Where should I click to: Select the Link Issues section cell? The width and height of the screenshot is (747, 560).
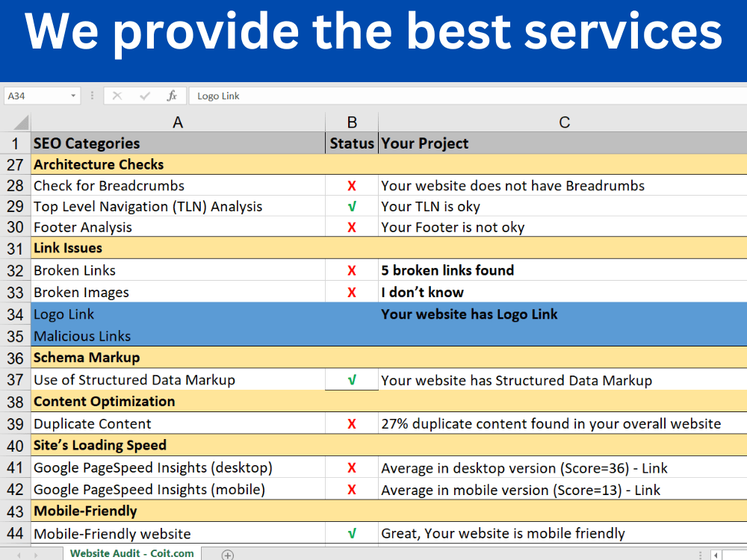(x=178, y=248)
